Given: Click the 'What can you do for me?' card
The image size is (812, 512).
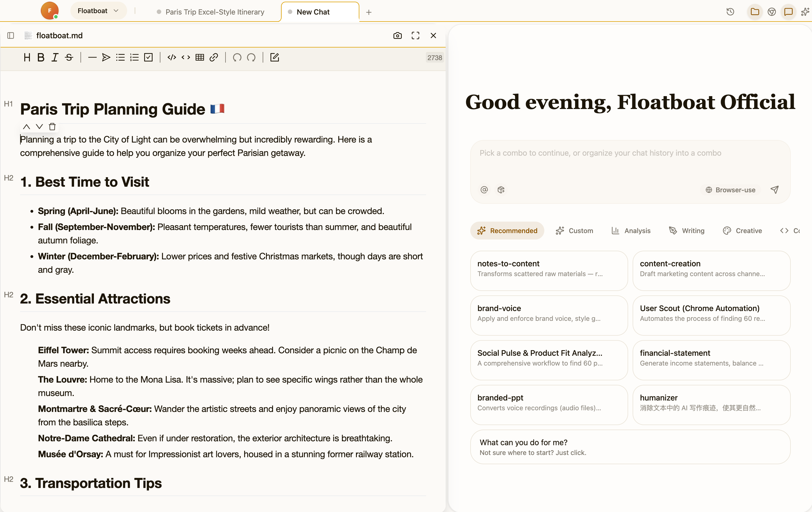Looking at the screenshot, I should 630,447.
